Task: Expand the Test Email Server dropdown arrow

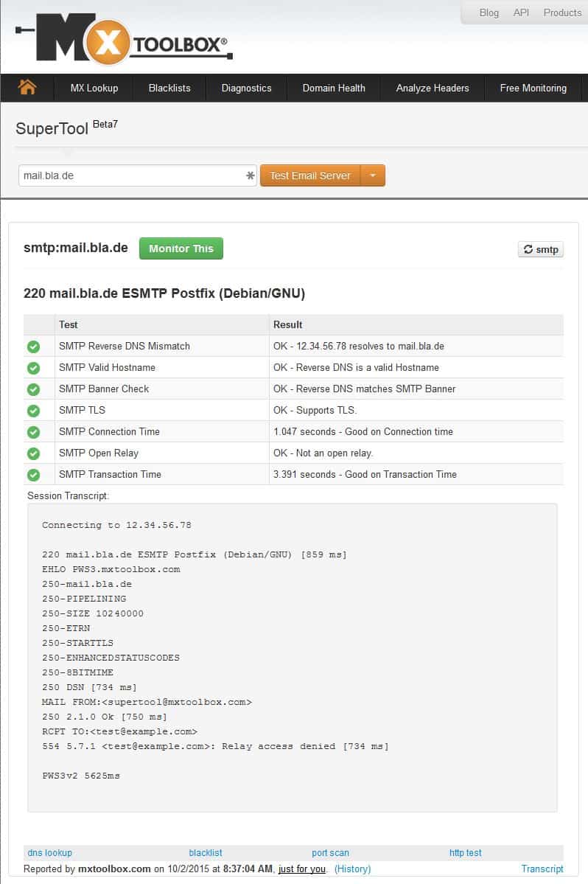Action: [x=373, y=175]
